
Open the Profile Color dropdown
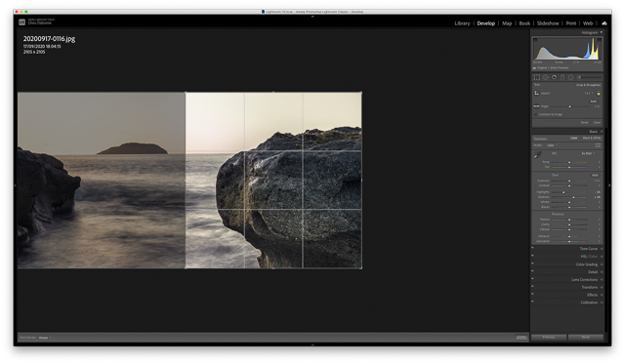point(552,145)
